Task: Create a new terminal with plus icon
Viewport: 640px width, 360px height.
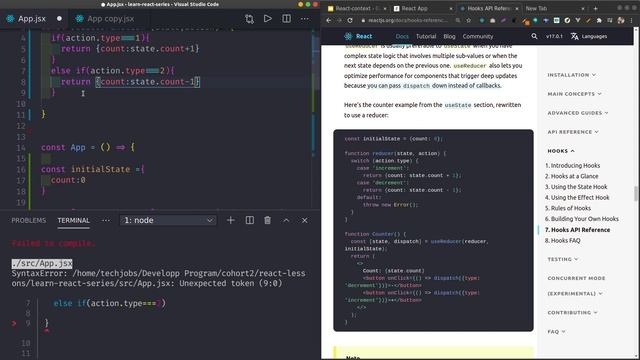Action: coord(231,220)
